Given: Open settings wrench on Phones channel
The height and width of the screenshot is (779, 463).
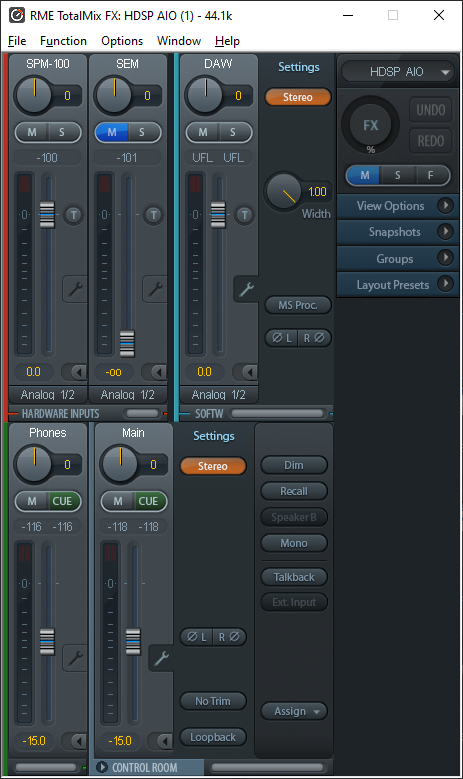Looking at the screenshot, I should [75, 658].
